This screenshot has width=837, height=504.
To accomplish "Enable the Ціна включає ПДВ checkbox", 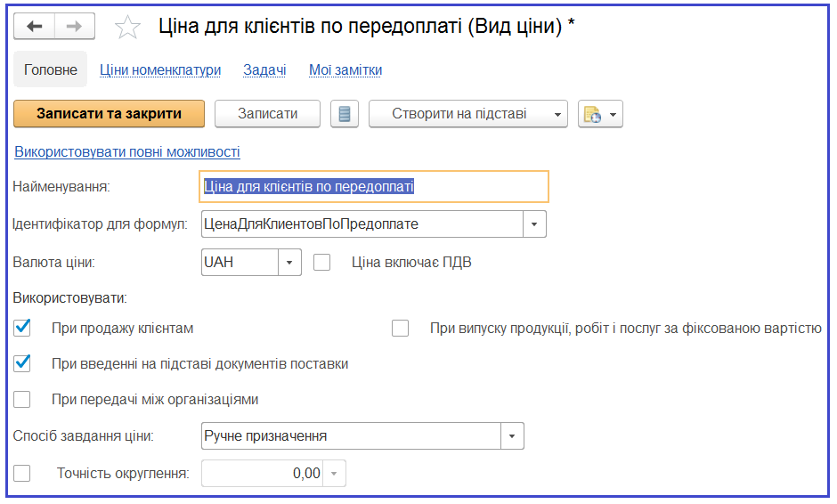I will 321,262.
